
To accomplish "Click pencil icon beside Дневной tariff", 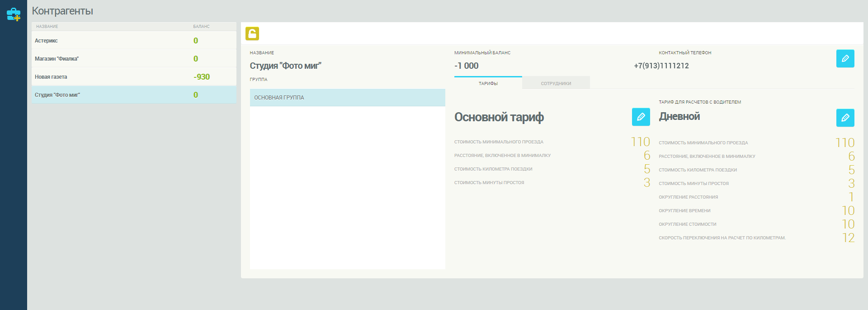I will (845, 118).
